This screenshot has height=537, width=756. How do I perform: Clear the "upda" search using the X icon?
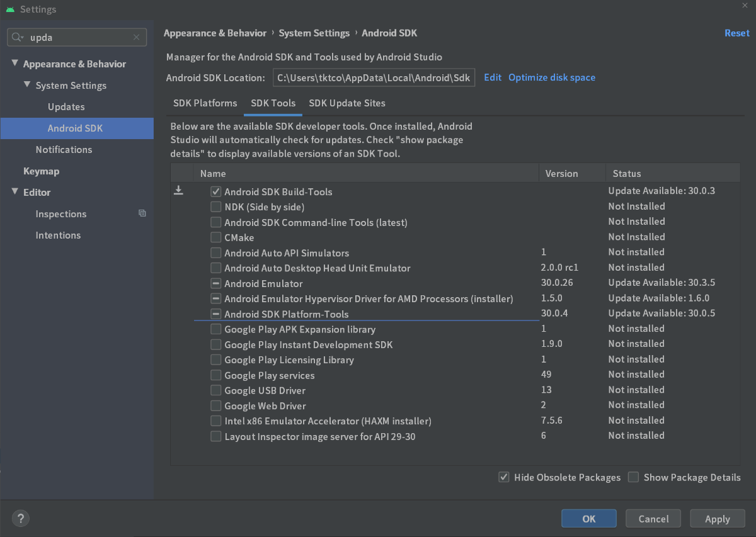click(136, 37)
